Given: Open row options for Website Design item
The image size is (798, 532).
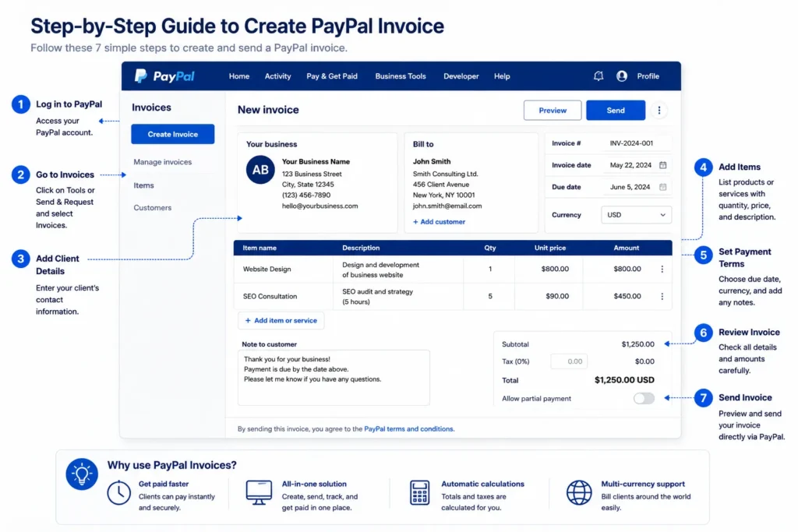Looking at the screenshot, I should click(x=662, y=269).
